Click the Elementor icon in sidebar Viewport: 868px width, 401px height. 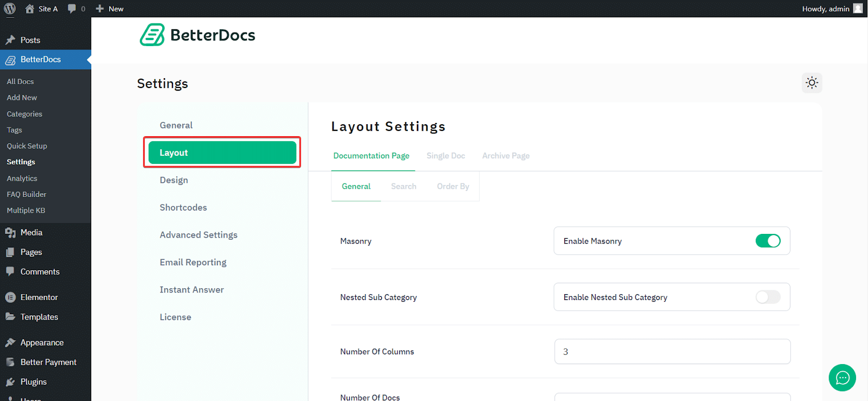click(x=10, y=297)
